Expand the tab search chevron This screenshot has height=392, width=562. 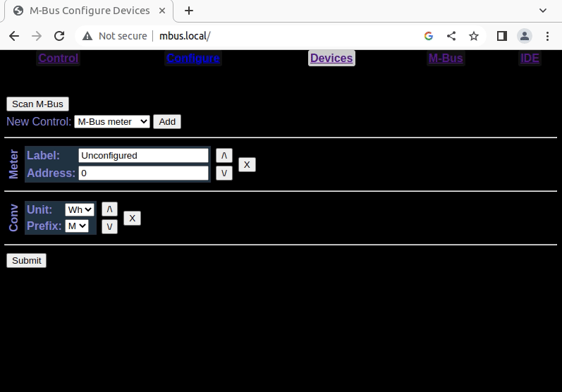pos(543,11)
